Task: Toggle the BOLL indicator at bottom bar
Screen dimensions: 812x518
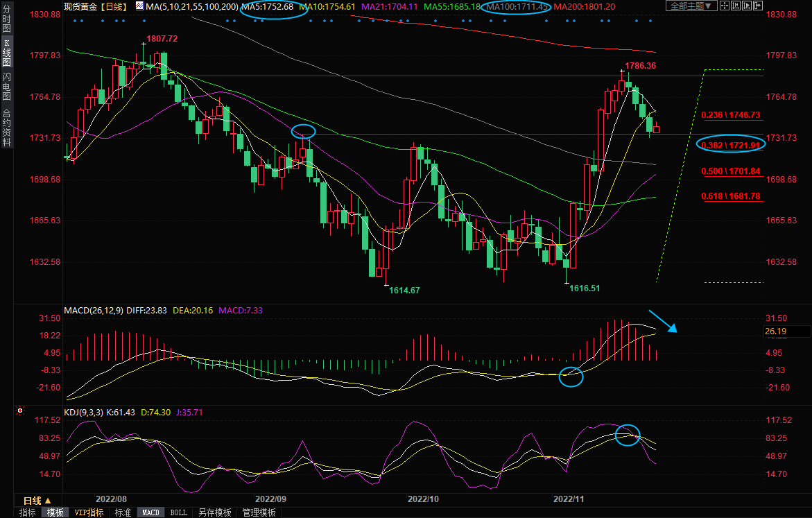Action: [x=178, y=513]
